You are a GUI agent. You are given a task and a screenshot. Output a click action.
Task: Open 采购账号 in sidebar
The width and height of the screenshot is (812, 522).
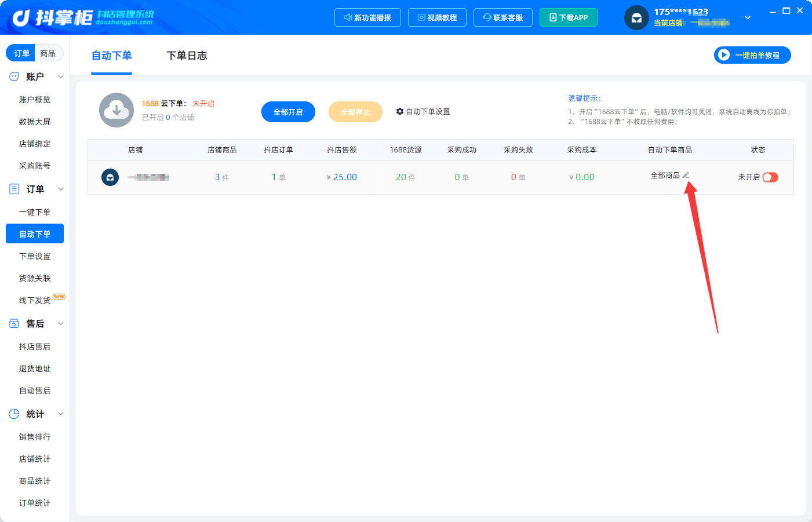pos(35,166)
